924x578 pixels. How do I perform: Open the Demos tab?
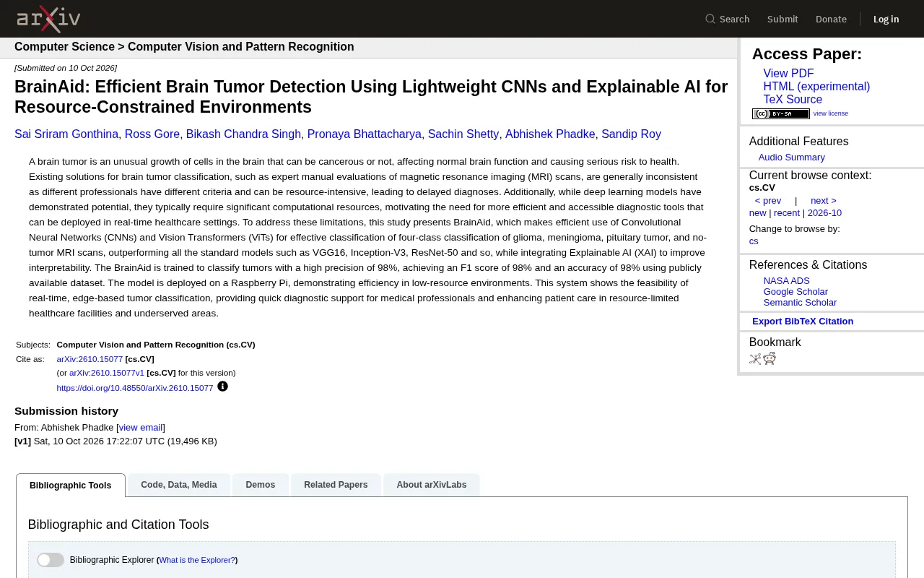coord(261,485)
